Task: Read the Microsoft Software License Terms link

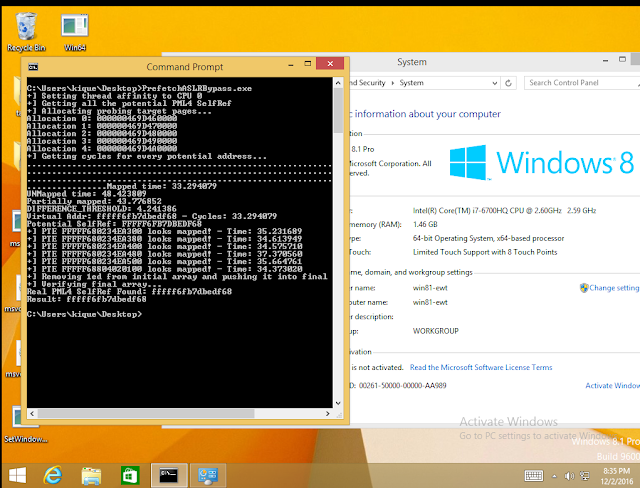Action: (x=481, y=368)
